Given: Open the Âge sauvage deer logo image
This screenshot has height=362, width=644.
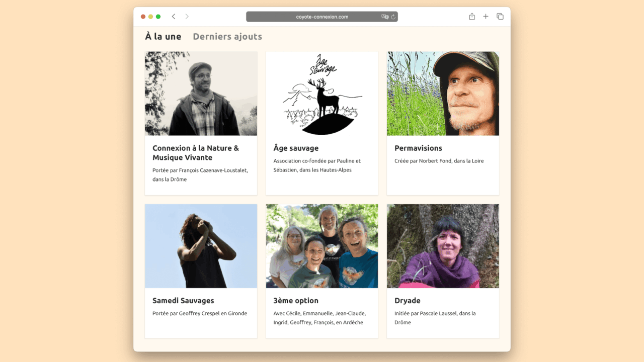Looking at the screenshot, I should point(322,94).
